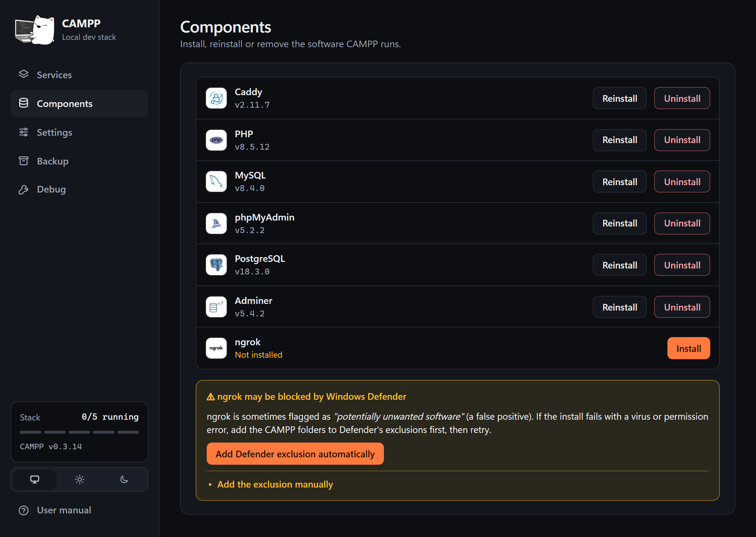
Task: Click the warning triangle icon
Action: click(x=211, y=397)
